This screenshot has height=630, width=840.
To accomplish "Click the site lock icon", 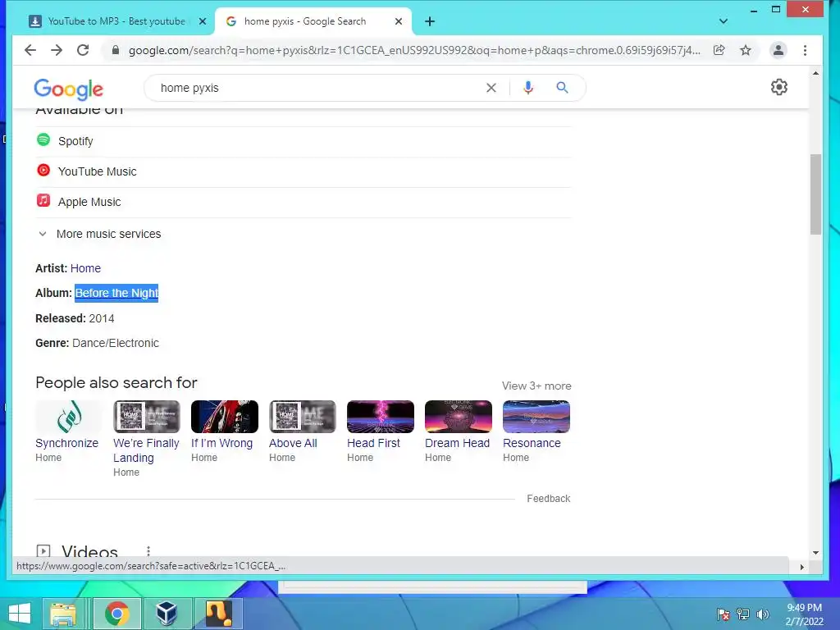I will [x=115, y=50].
